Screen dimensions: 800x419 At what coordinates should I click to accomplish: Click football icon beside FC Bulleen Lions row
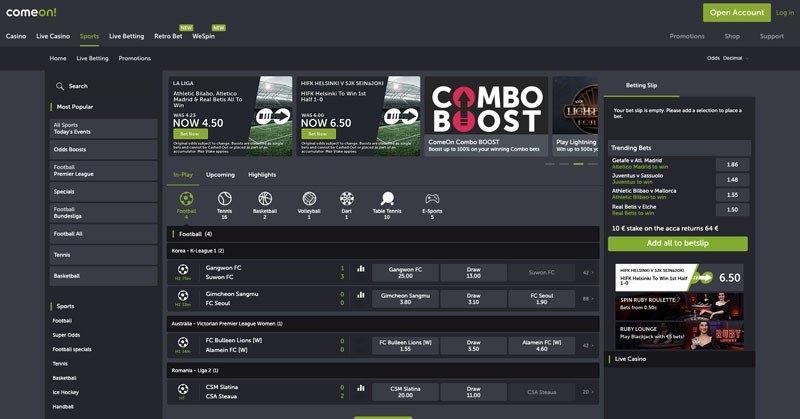click(x=183, y=342)
